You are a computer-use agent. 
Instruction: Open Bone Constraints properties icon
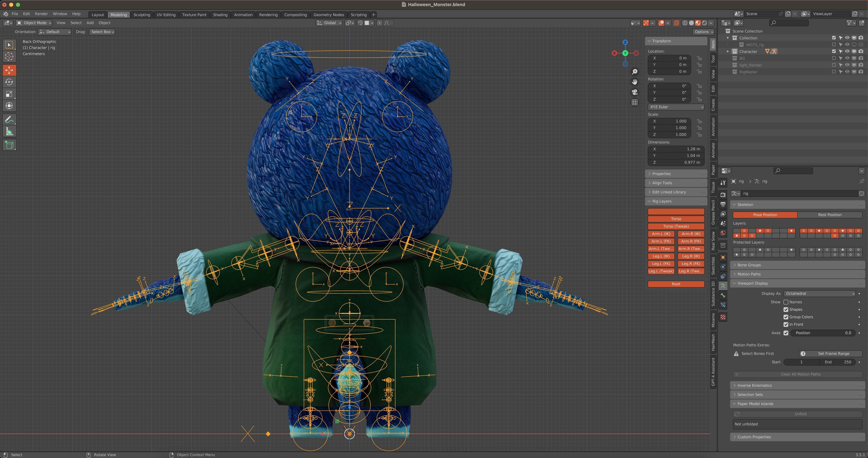pyautogui.click(x=723, y=305)
